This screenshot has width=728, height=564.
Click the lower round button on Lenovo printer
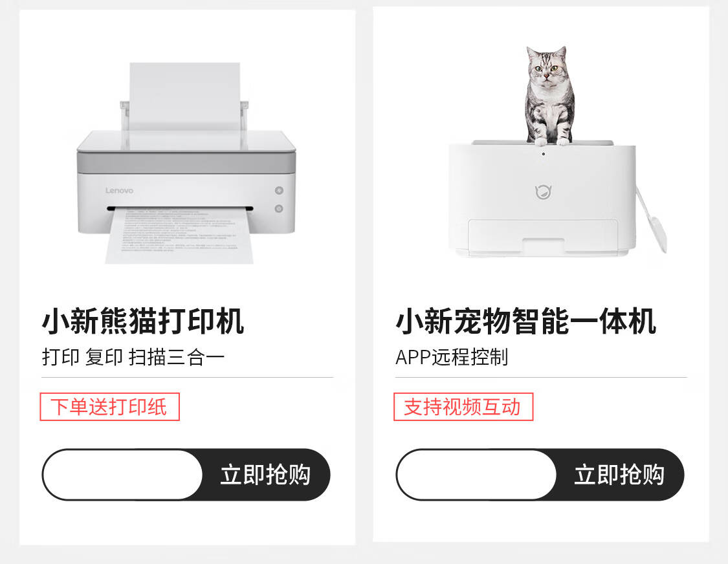tap(278, 208)
